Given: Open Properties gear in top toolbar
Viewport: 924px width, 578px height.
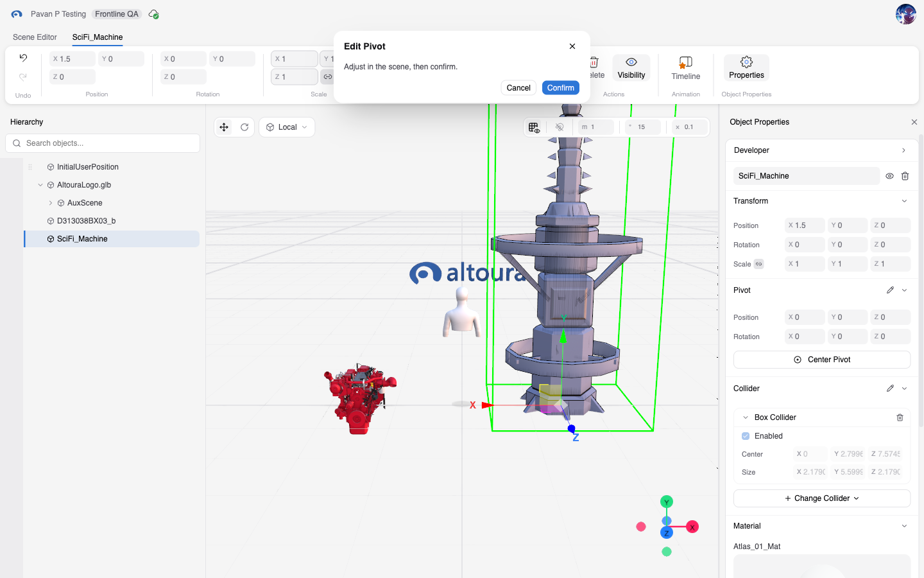Looking at the screenshot, I should click(x=746, y=67).
